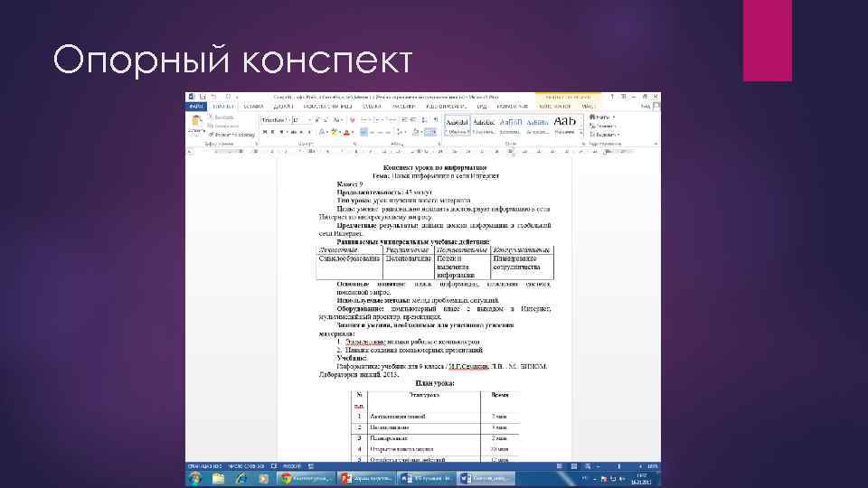Click the shading paint bucket icon

point(416,132)
